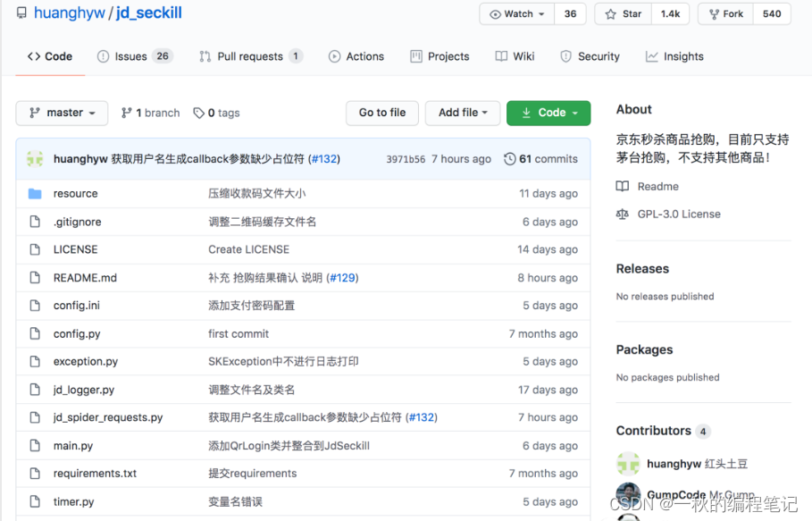Fork the repository with the Fork button

click(726, 14)
